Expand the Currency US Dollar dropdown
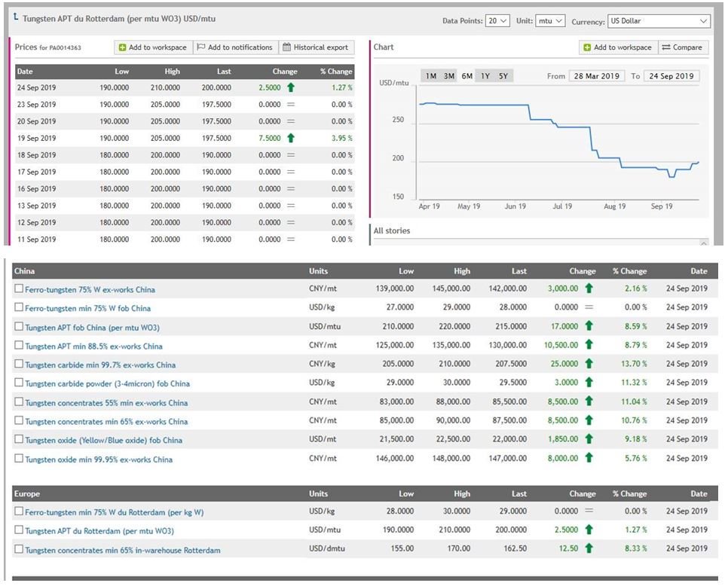 coord(659,21)
